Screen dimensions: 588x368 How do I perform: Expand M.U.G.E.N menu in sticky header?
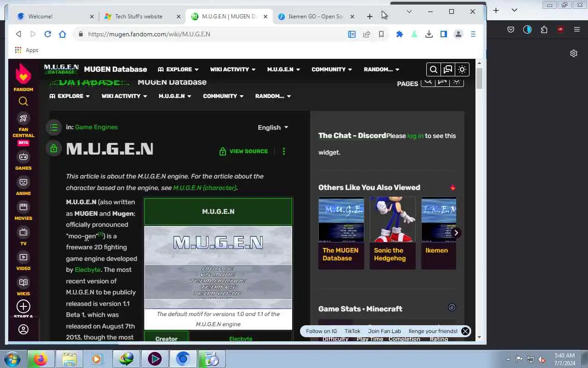pos(283,69)
